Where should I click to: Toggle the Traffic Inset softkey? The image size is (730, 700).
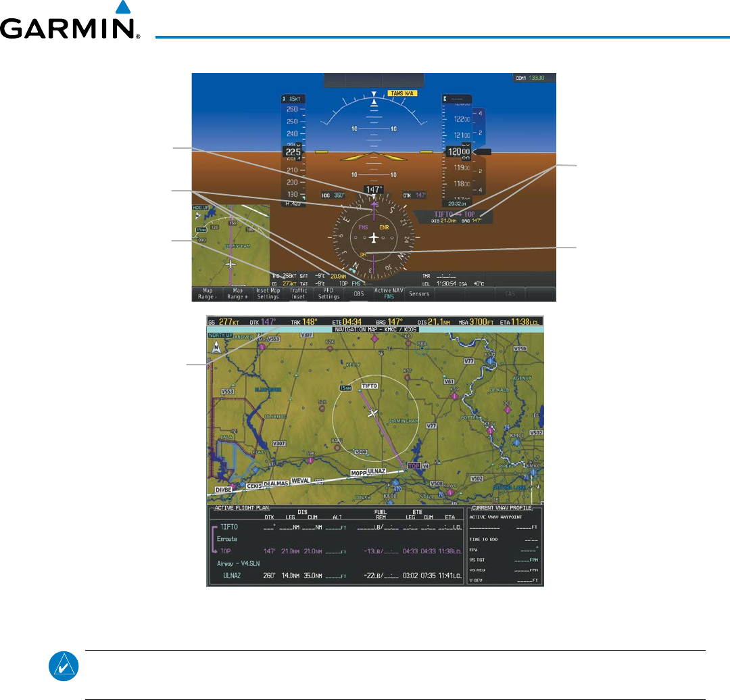299,294
